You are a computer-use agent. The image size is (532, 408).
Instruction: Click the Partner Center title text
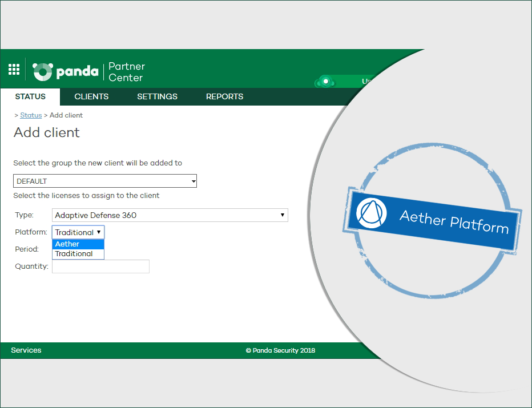[x=127, y=72]
